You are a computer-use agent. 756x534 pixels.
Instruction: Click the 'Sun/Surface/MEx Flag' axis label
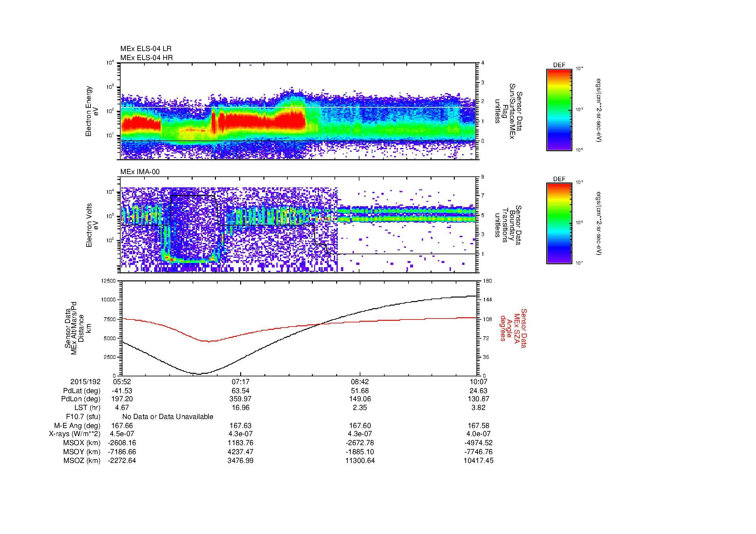[509, 111]
